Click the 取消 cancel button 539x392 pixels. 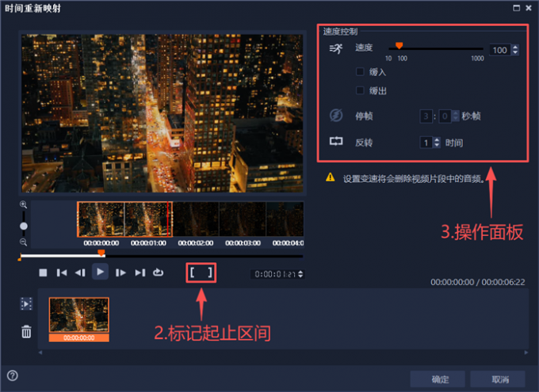pos(498,379)
